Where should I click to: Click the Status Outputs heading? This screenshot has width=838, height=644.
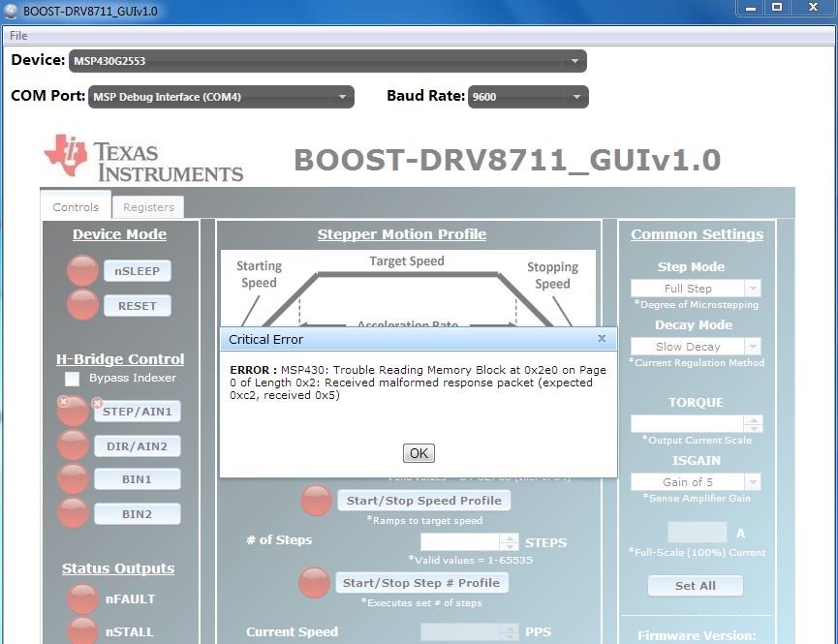click(x=118, y=568)
